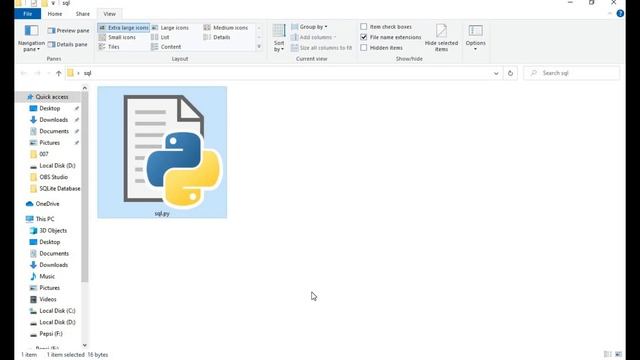Select Content layout
640x360 pixels.
pos(166,47)
